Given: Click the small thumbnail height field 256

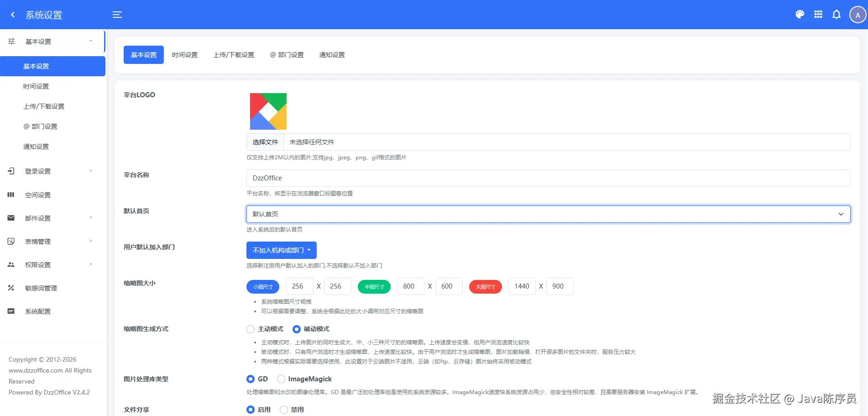Looking at the screenshot, I should click(x=338, y=286).
